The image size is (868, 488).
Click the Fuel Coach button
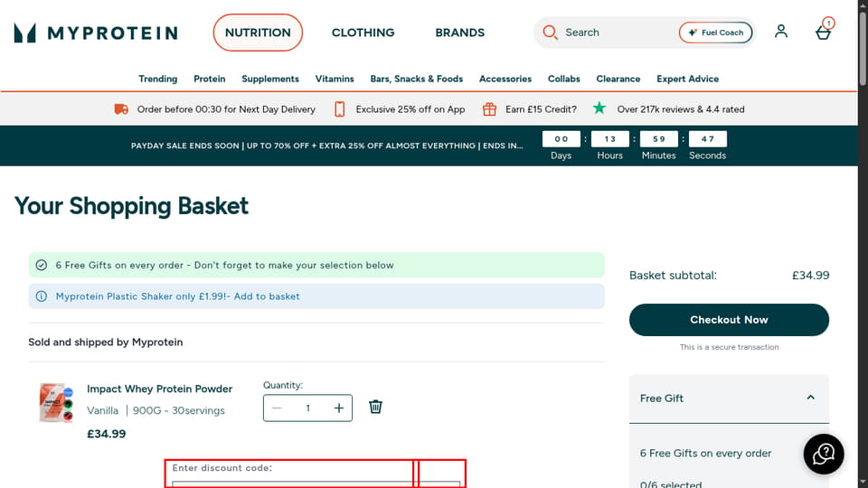point(716,33)
